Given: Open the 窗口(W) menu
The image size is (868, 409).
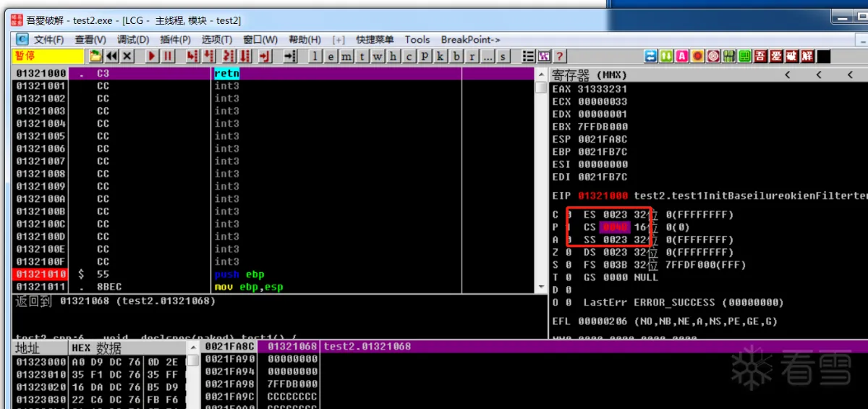Looking at the screenshot, I should pos(260,39).
